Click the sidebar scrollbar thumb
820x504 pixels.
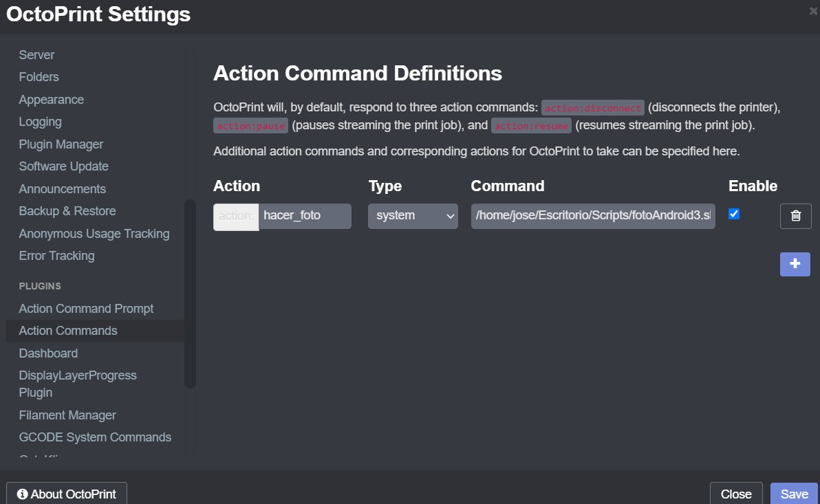(190, 294)
